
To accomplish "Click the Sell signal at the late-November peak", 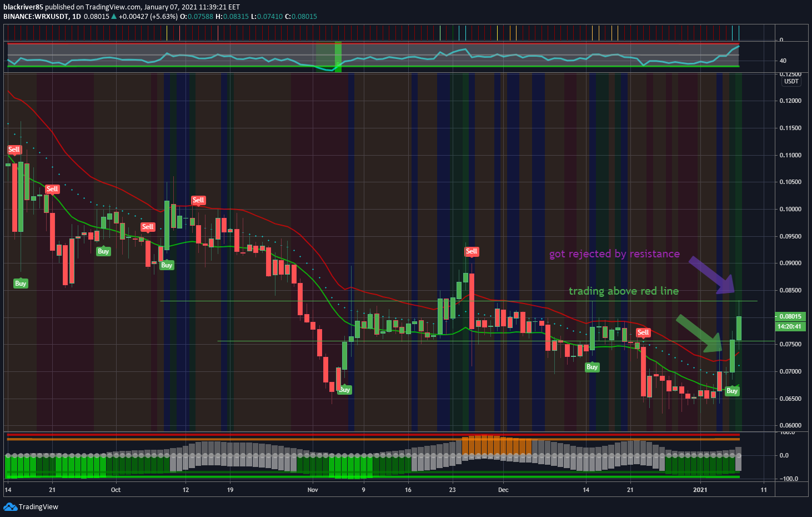I will [x=472, y=251].
